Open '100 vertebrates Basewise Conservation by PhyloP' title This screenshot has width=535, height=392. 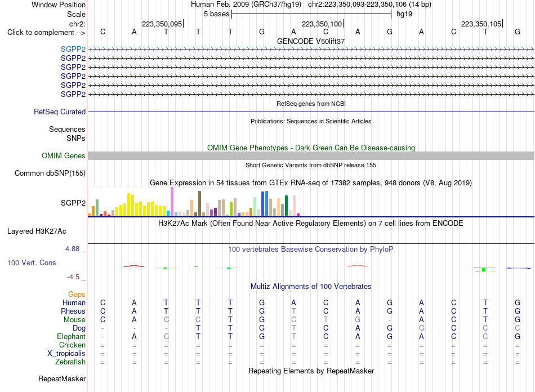(x=311, y=250)
